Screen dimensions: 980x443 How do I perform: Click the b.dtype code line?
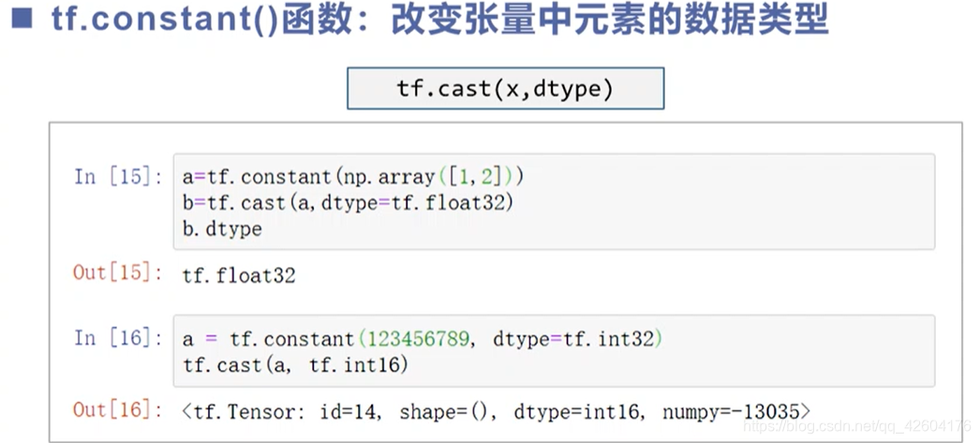(222, 229)
